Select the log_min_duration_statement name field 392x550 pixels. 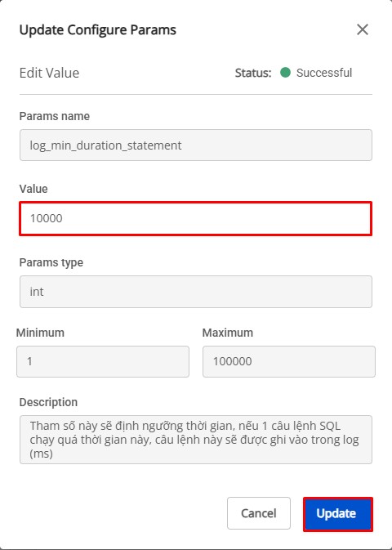coord(196,145)
